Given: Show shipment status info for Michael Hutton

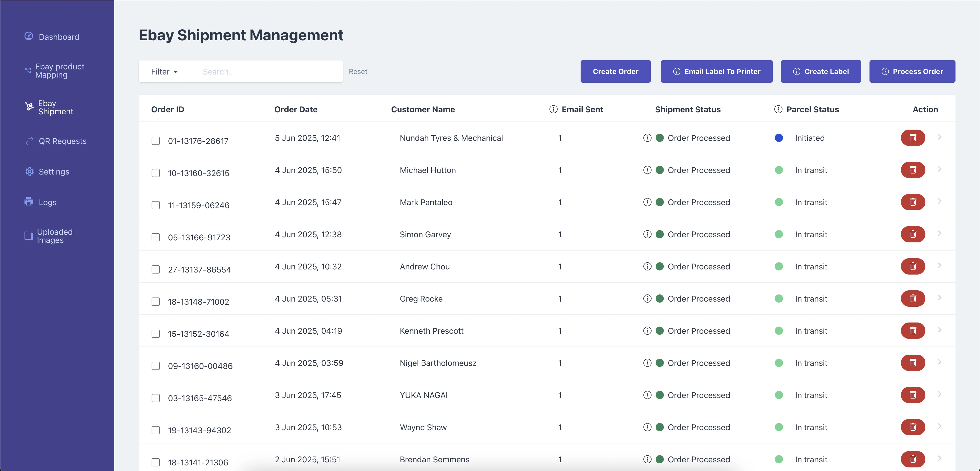Looking at the screenshot, I should (x=647, y=170).
